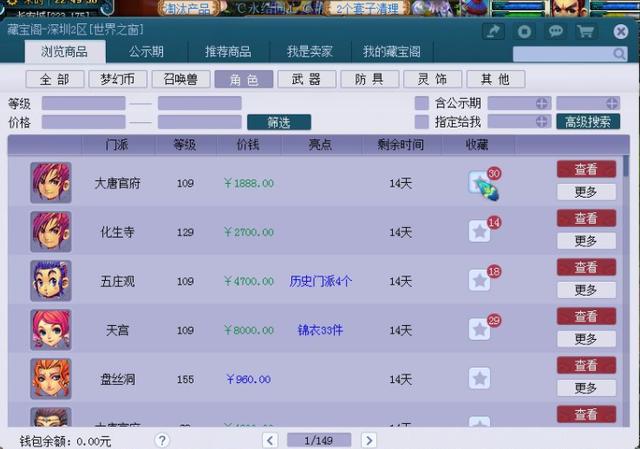640x449 pixels.
Task: Switch to 浏览商品 tab
Action: pyautogui.click(x=64, y=52)
